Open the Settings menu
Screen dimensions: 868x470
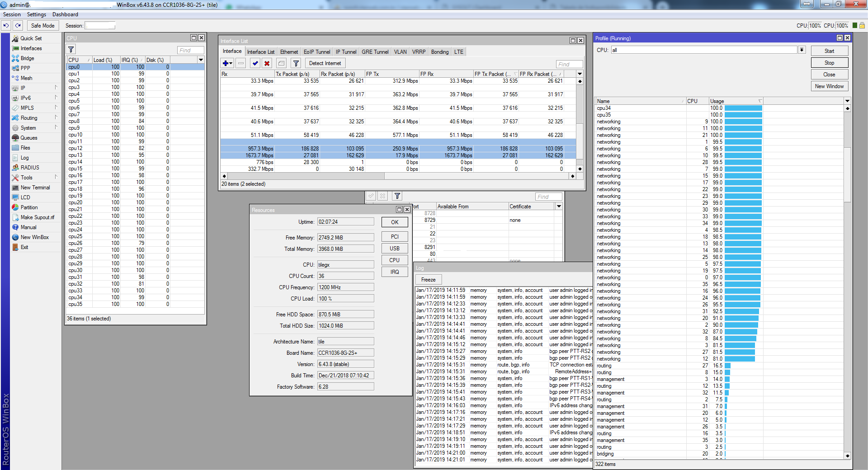coord(36,14)
